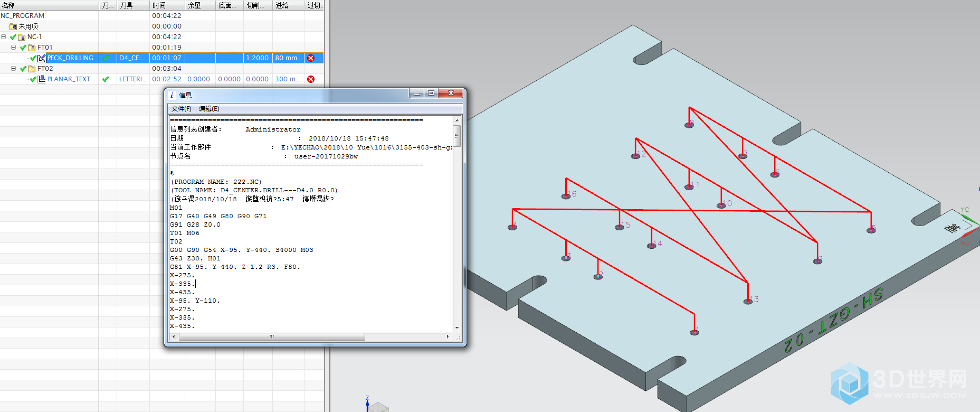This screenshot has height=412, width=980.
Task: Sort by the 名称 column header
Action: (x=49, y=5)
